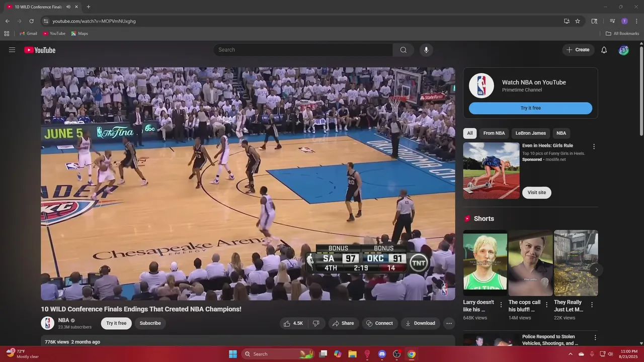Open the Chrome profile avatar
The image size is (644, 362).
[x=624, y=21]
